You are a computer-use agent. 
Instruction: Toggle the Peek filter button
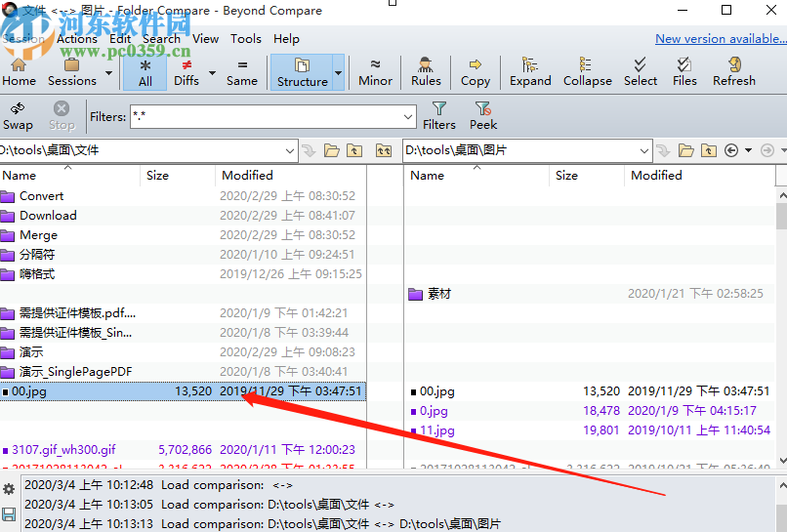(x=482, y=116)
